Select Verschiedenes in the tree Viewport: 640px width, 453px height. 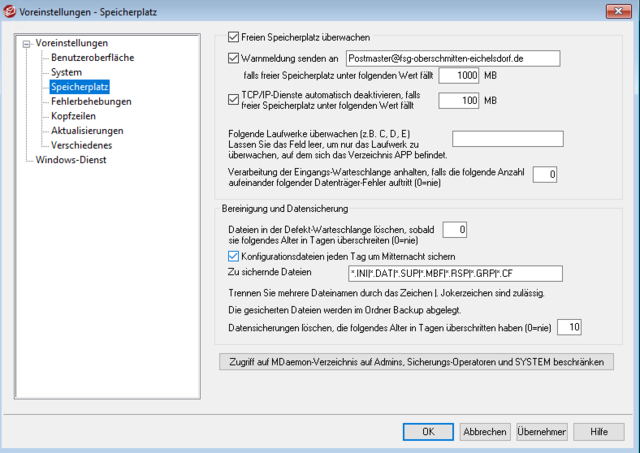[82, 145]
